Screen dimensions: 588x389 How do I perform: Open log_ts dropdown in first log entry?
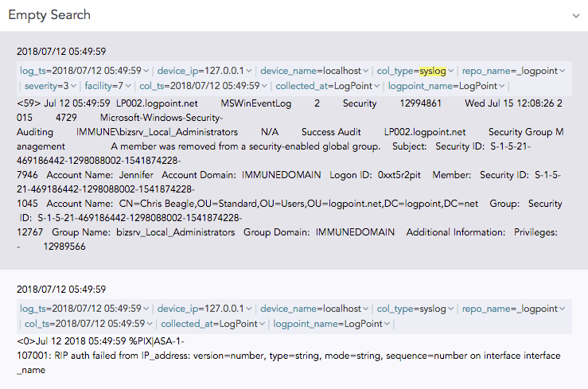point(147,71)
